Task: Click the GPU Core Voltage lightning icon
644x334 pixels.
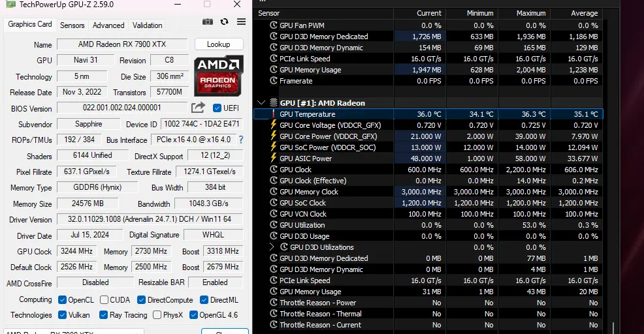Action: (274, 125)
